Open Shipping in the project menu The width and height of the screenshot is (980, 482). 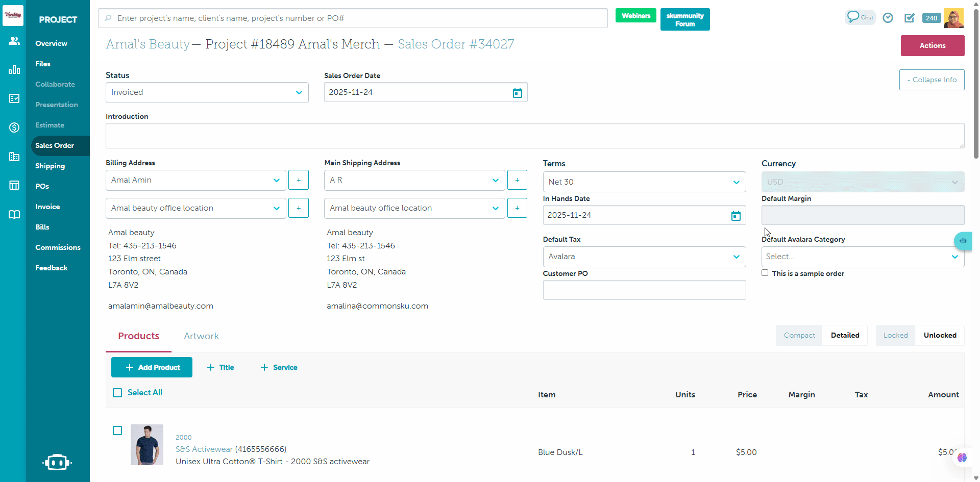[x=50, y=166]
